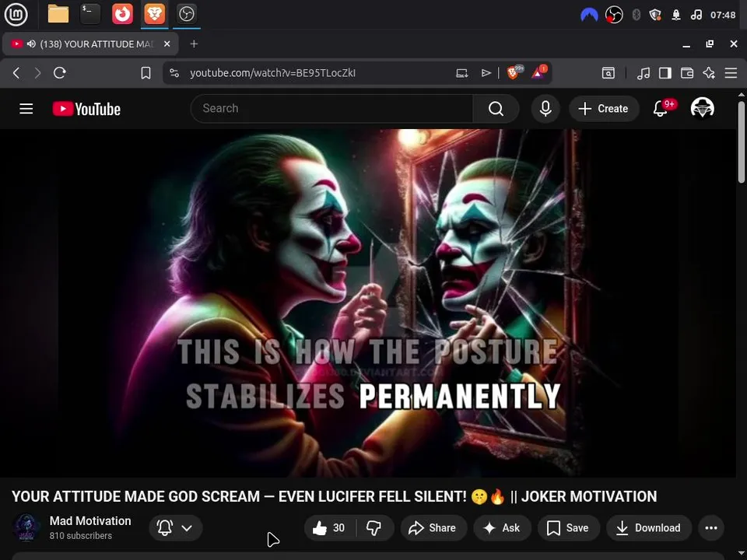The height and width of the screenshot is (560, 747).
Task: Open the Linux Mint start menu
Action: (16, 14)
